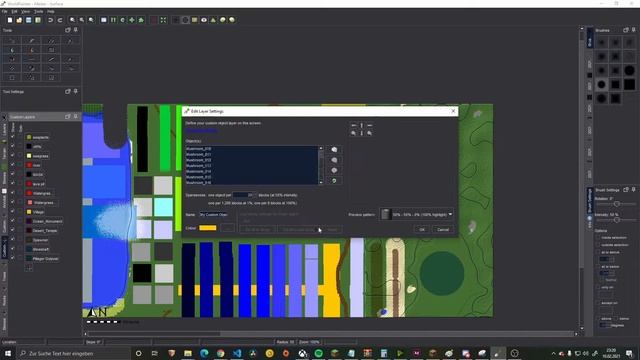This screenshot has width=640, height=360.
Task: Click the Desert_Temple custom layer button
Action: coord(42,231)
